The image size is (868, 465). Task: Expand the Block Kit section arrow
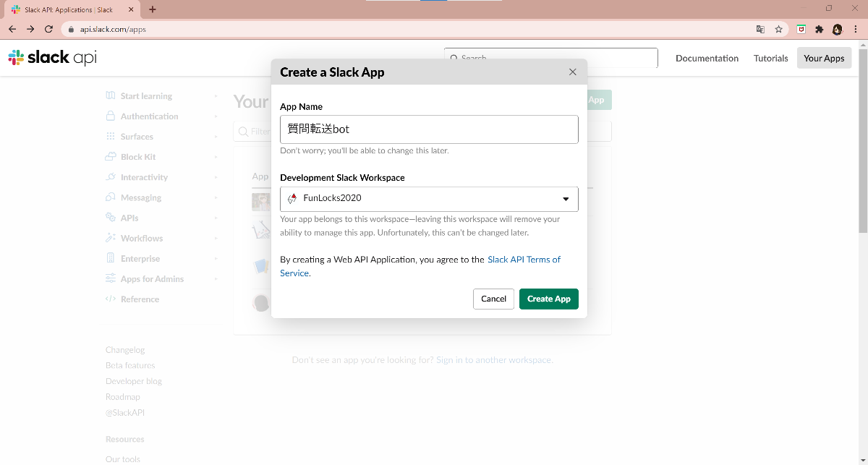pos(216,157)
